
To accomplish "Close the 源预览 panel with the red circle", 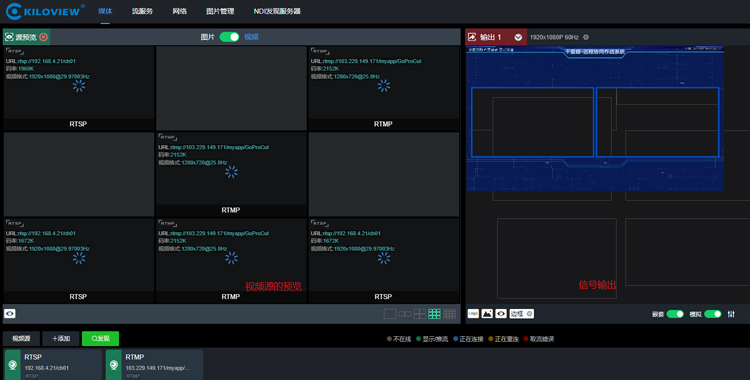I will tap(44, 37).
